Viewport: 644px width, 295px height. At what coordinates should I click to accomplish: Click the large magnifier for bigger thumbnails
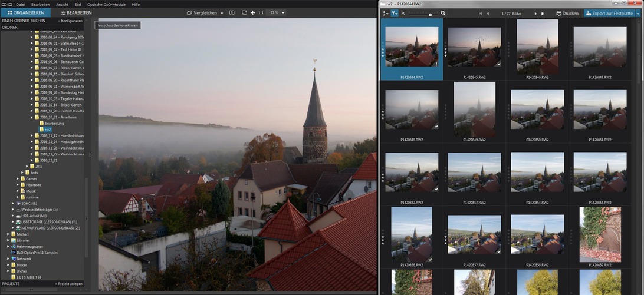[x=443, y=13]
